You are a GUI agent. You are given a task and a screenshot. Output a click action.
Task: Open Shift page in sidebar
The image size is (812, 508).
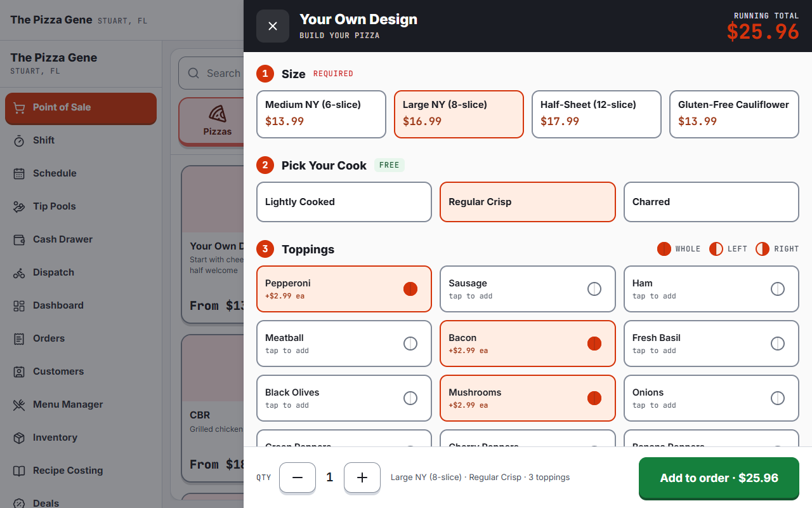point(81,140)
